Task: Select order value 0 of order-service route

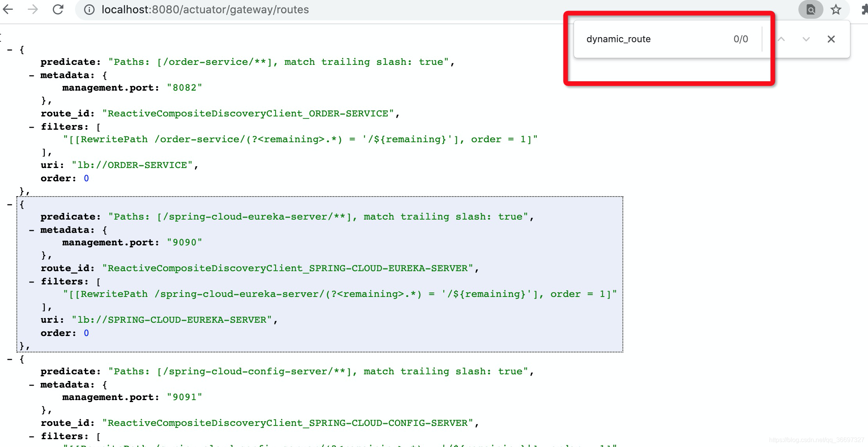Action: (x=86, y=179)
